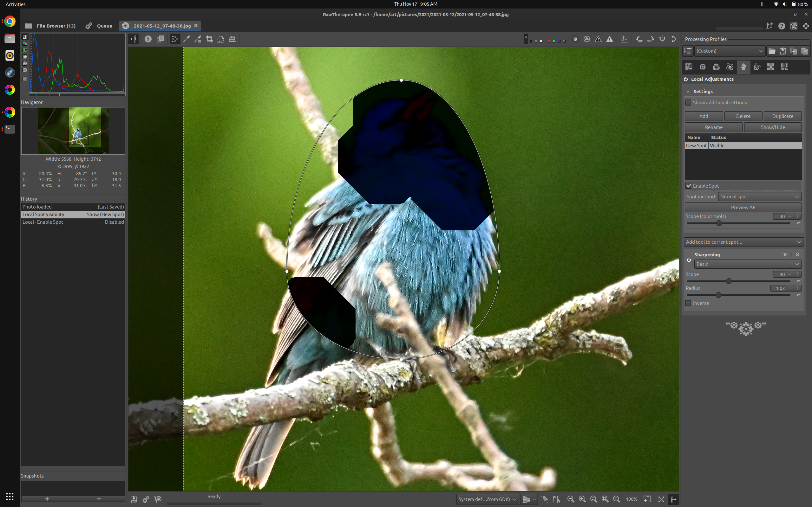
Task: Expand Add tool to current spot dropdown
Action: pos(743,242)
